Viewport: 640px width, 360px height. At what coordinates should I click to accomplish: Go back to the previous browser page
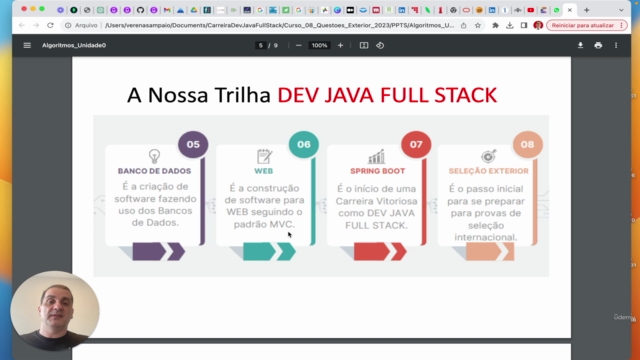(22, 25)
